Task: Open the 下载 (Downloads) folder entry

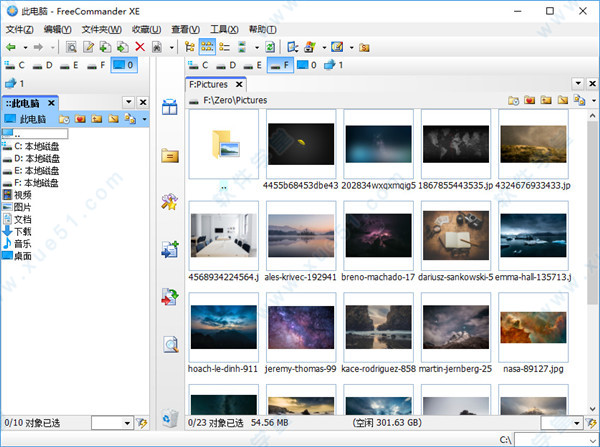Action: 22,231
